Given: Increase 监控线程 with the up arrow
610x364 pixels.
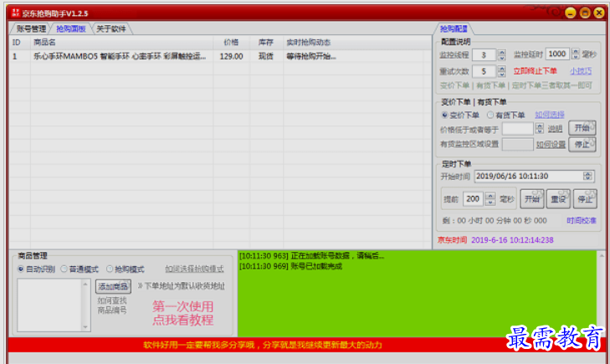Looking at the screenshot, I should [x=501, y=52].
